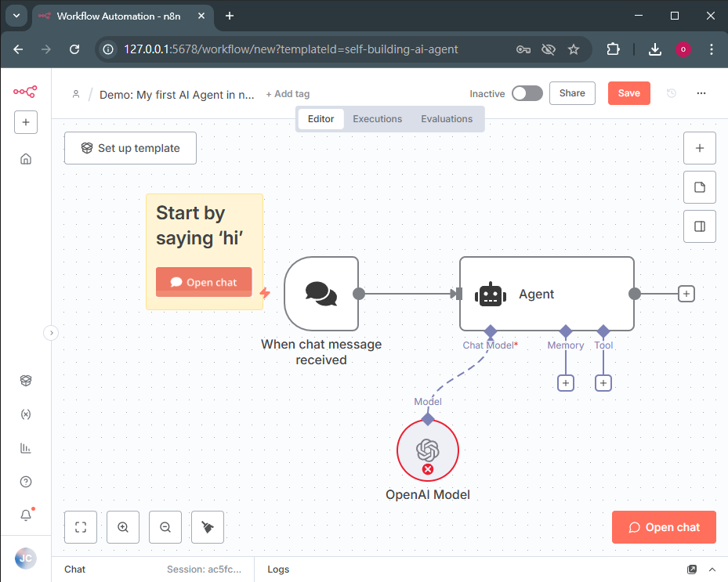Viewport: 728px width, 582px height.
Task: Click the trigger lightning bolt indicator
Action: [265, 293]
